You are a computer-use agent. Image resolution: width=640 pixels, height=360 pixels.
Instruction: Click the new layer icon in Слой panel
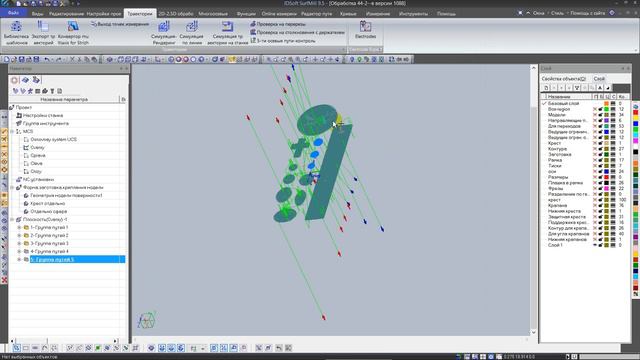coord(546,88)
